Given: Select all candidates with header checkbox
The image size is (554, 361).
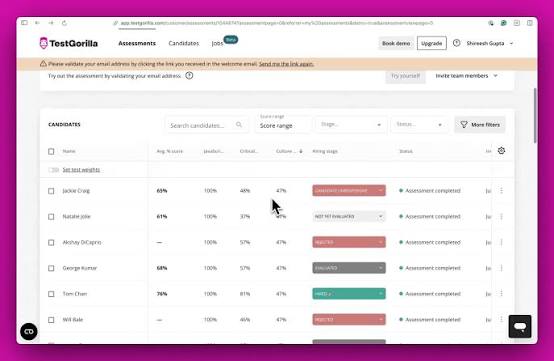Looking at the screenshot, I should [x=51, y=151].
